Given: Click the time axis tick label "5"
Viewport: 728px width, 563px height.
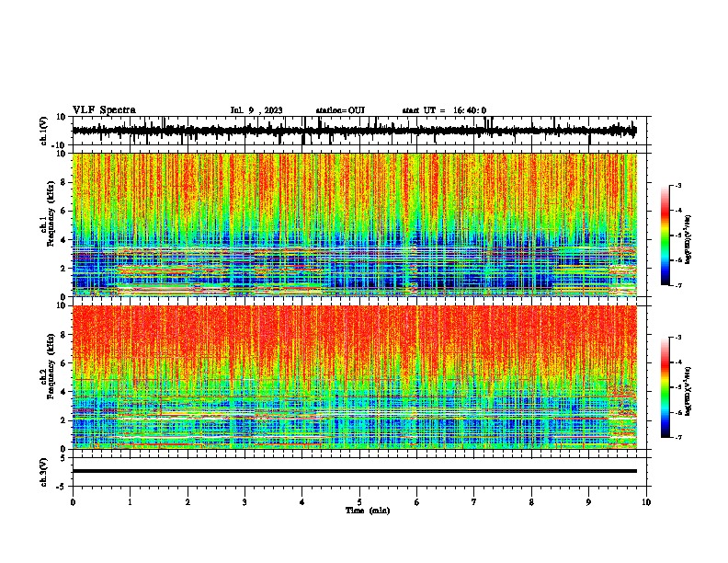Looking at the screenshot, I should [x=359, y=502].
